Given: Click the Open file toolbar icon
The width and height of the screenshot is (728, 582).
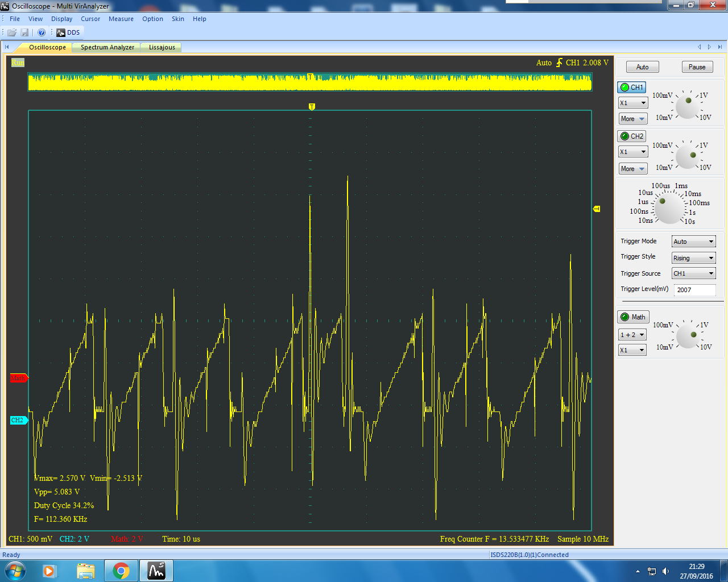Looking at the screenshot, I should point(11,32).
